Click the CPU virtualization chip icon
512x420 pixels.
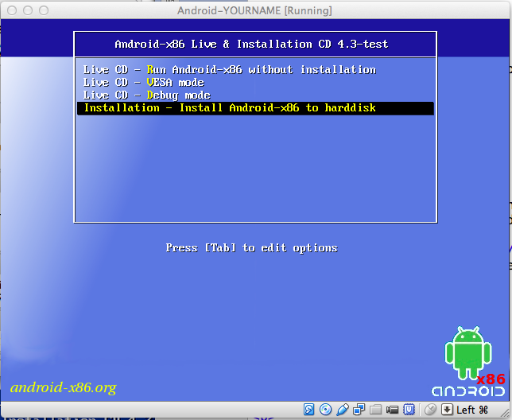coord(409,409)
